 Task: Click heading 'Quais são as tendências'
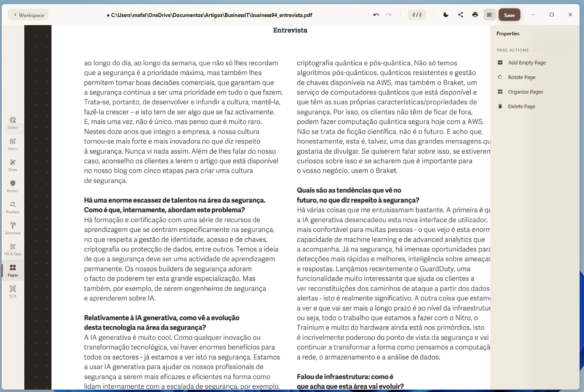point(358,195)
